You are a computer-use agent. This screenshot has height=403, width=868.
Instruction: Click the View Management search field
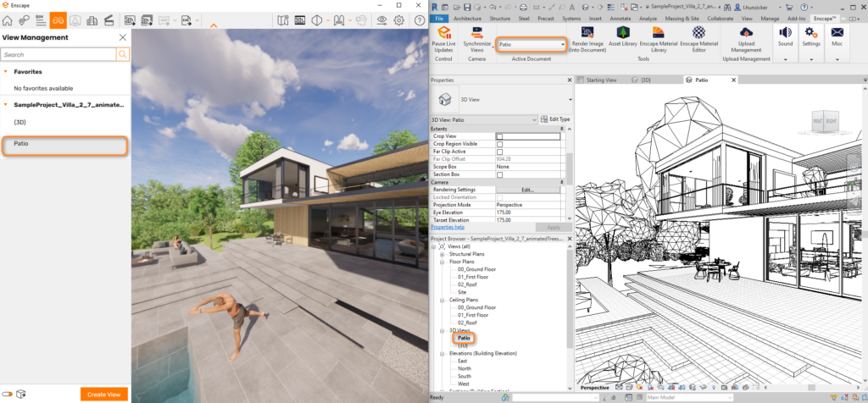tap(58, 54)
